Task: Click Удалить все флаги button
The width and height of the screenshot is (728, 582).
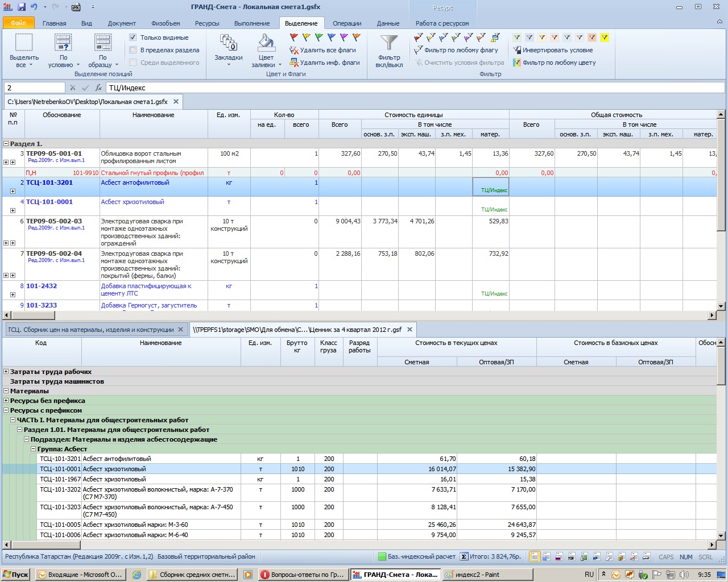Action: pyautogui.click(x=323, y=50)
